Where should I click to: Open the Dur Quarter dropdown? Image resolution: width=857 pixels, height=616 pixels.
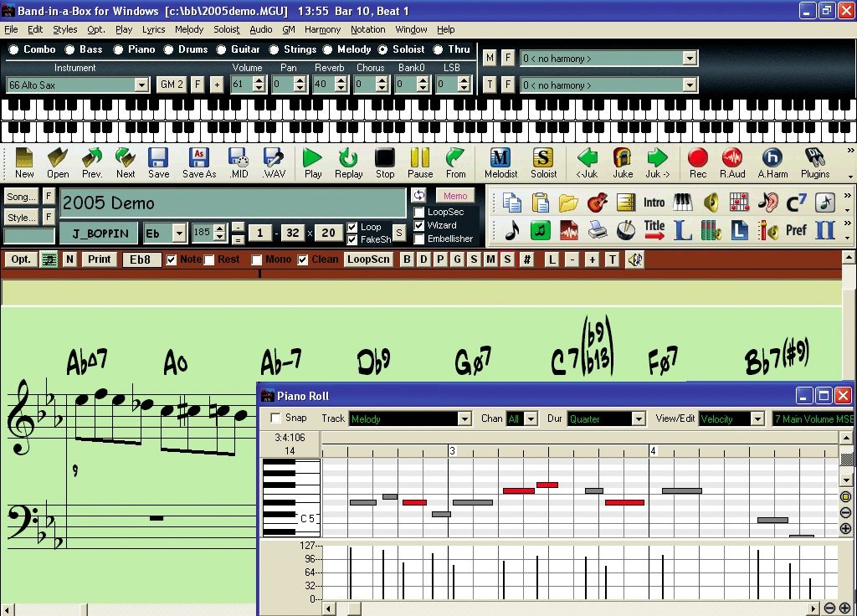(639, 418)
